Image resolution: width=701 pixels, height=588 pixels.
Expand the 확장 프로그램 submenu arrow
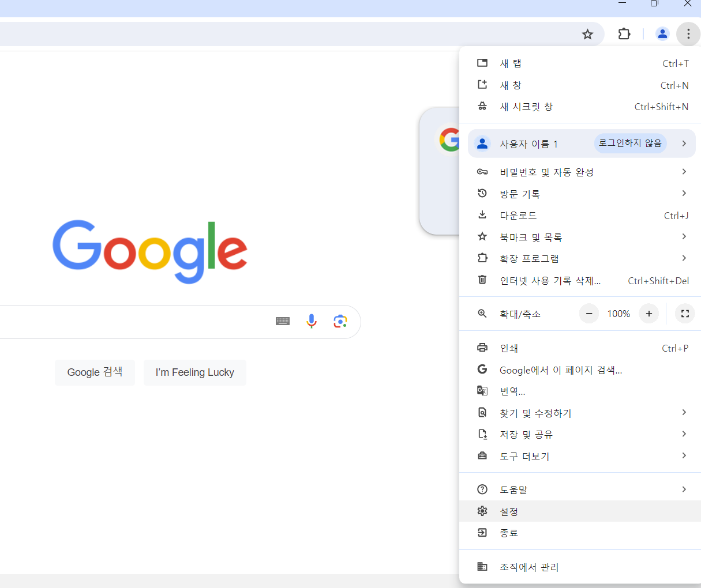[684, 258]
